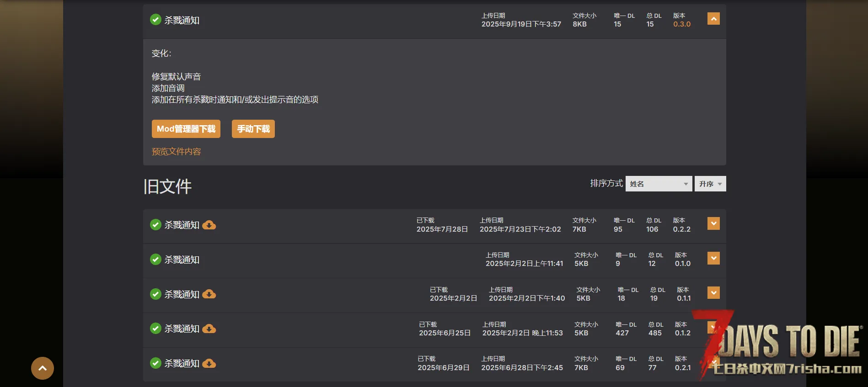Collapse the version 0.3.0 file details
The height and width of the screenshot is (387, 868).
tap(713, 19)
